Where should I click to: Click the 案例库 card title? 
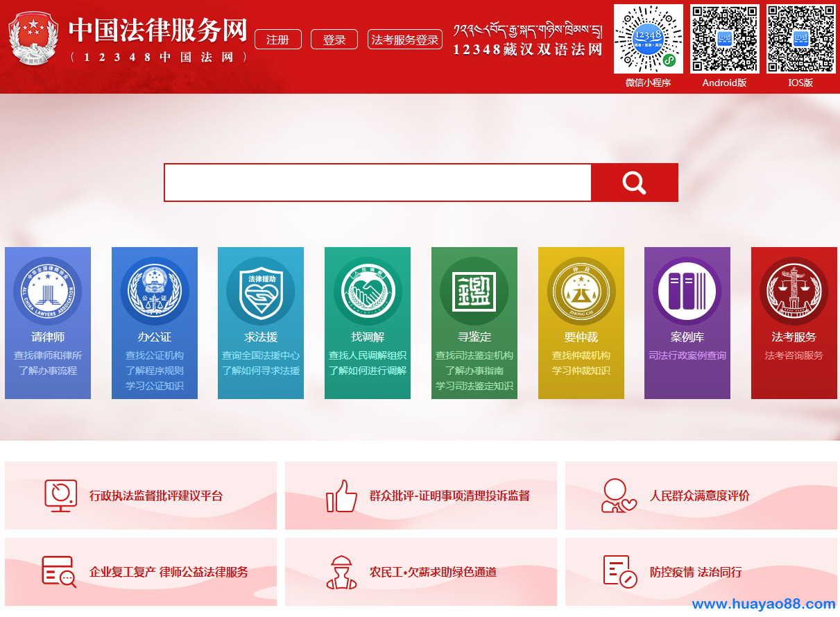tap(687, 337)
